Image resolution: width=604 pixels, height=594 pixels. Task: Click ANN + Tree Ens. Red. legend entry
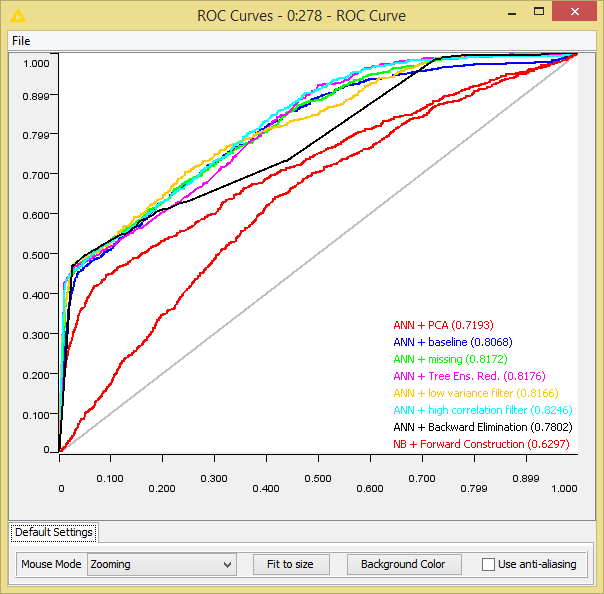[x=470, y=376]
